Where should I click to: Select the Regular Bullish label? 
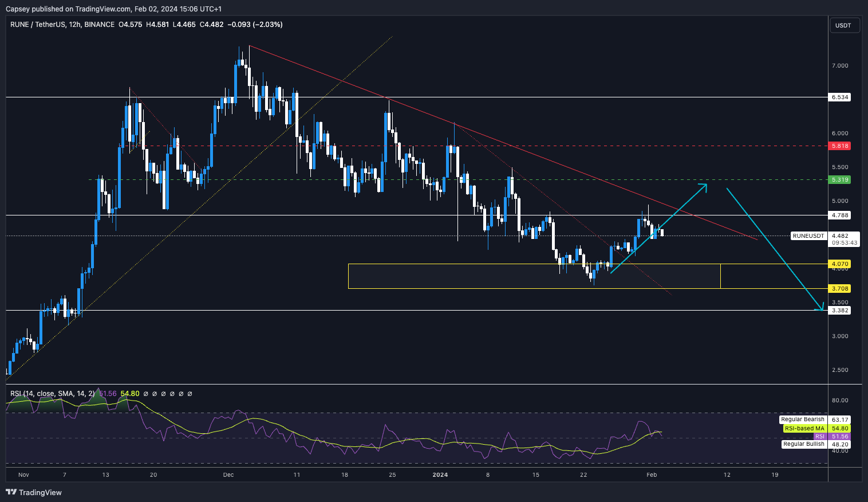[x=804, y=444]
